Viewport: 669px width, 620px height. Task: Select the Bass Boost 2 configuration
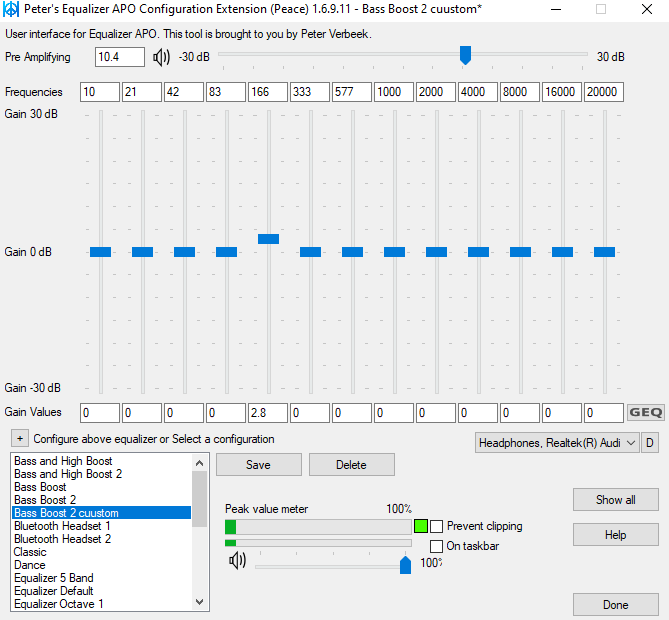point(102,500)
